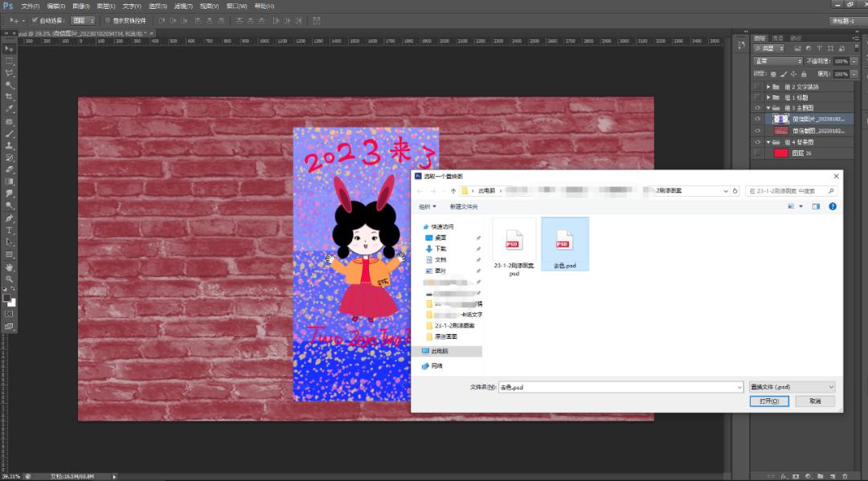This screenshot has width=868, height=481.
Task: Click the 打开(O) button in the dialog
Action: coord(768,401)
